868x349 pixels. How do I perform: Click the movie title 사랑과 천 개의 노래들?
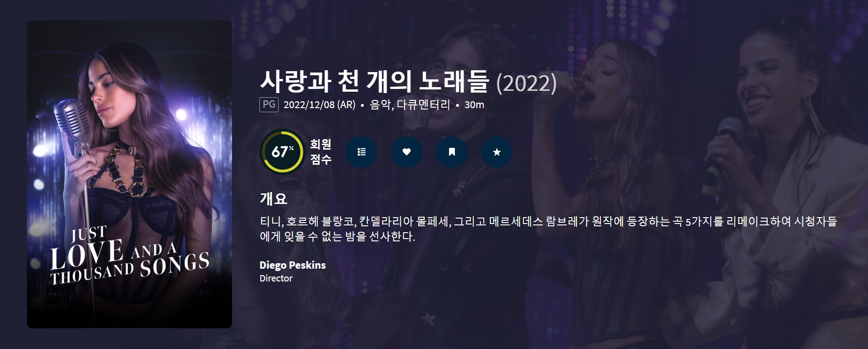[374, 81]
